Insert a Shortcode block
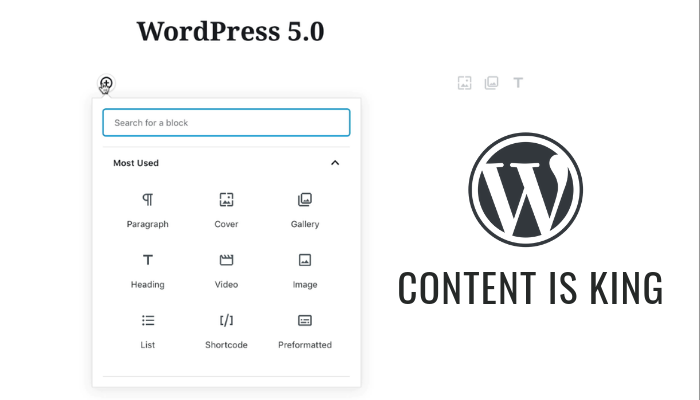This screenshot has width=700, height=400. tap(226, 330)
